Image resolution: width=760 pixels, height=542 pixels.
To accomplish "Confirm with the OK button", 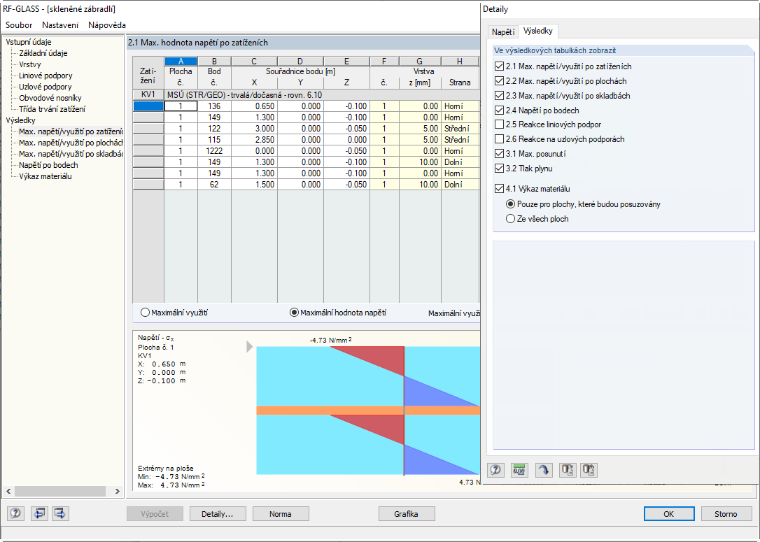I will [669, 514].
